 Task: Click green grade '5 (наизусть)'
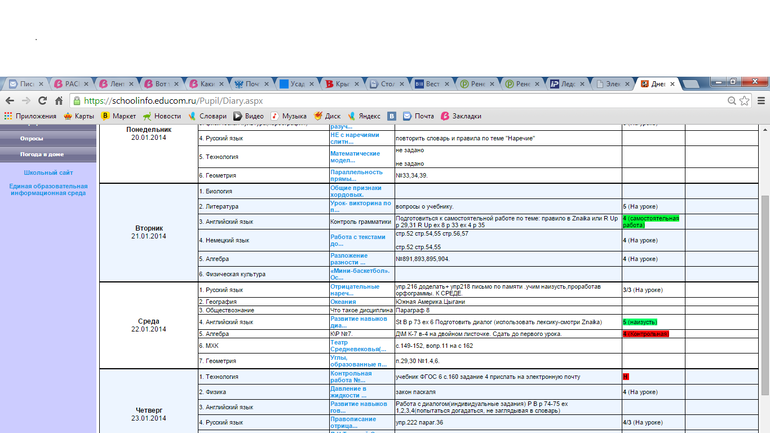(640, 322)
